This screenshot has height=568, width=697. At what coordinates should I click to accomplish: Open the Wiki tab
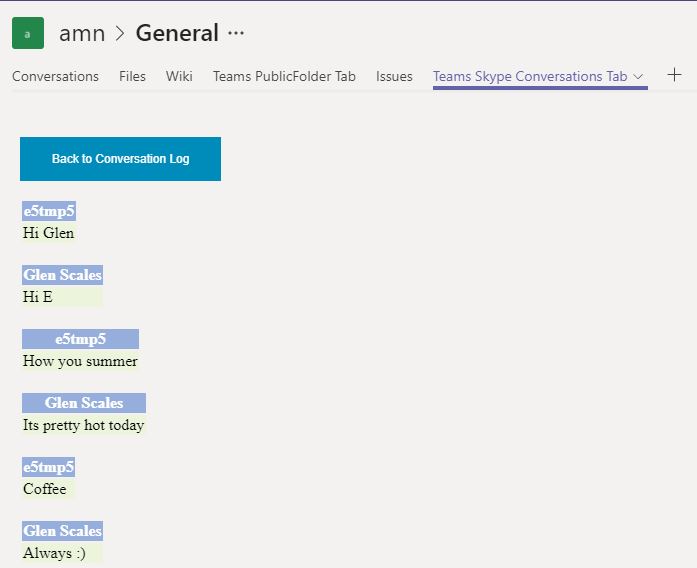179,76
